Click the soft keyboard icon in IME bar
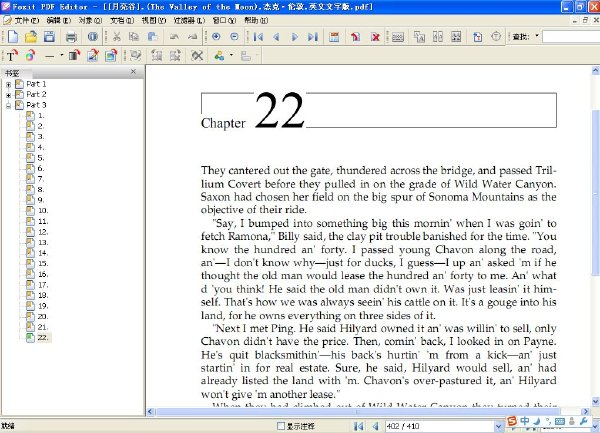Viewport: 600px width, 433px height. coord(560,422)
